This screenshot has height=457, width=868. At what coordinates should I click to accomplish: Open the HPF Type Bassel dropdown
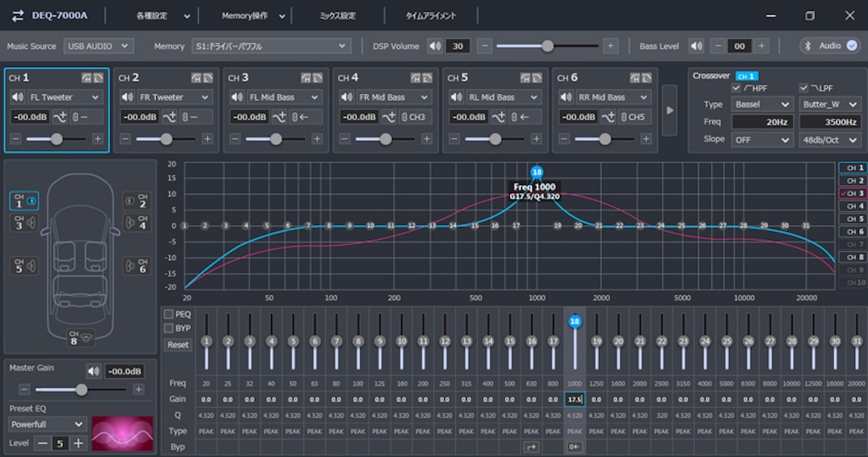tap(762, 104)
